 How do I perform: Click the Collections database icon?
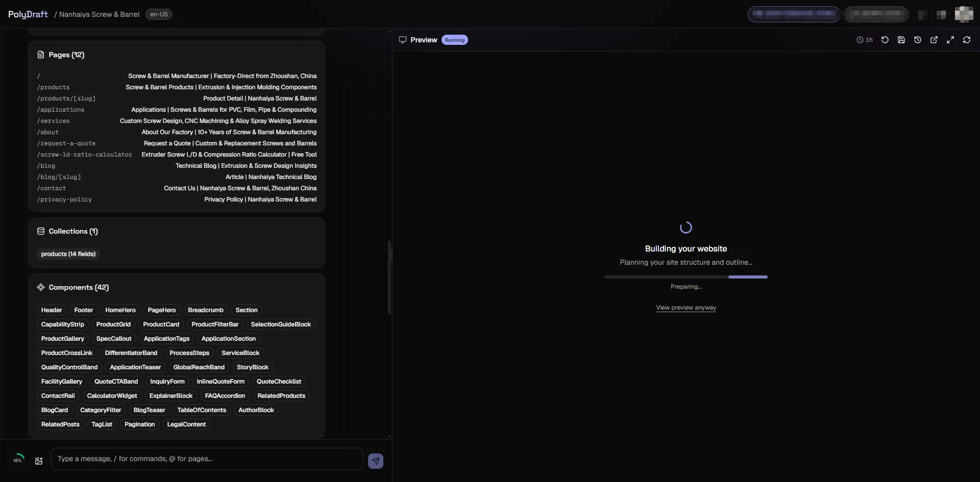tap(41, 231)
